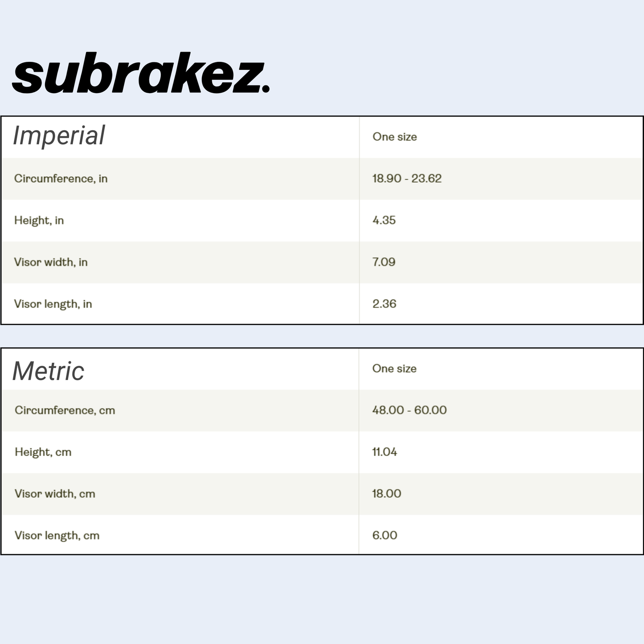The height and width of the screenshot is (644, 644).
Task: Select the 6.00 visor length value
Action: [385, 535]
